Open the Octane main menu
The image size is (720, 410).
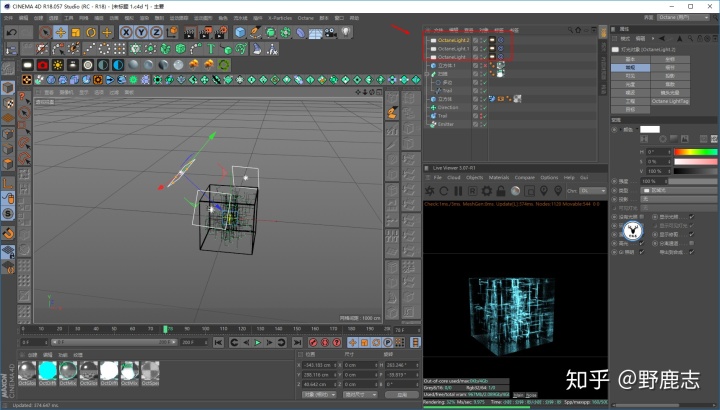tap(305, 18)
